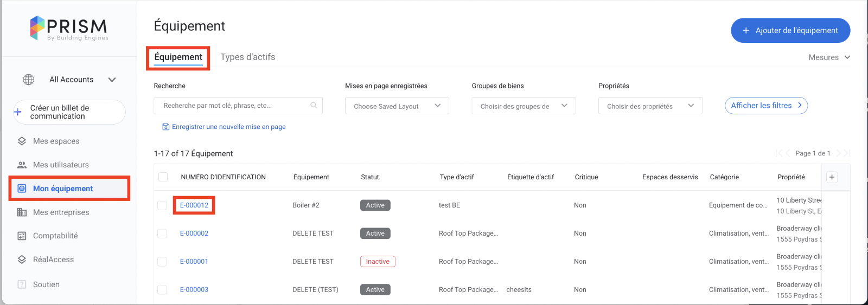This screenshot has width=868, height=305.
Task: Click the add column plus icon
Action: click(x=832, y=177)
